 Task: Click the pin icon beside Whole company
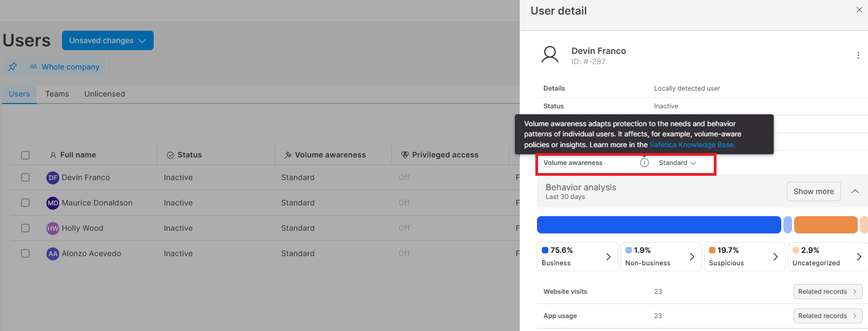pos(12,67)
